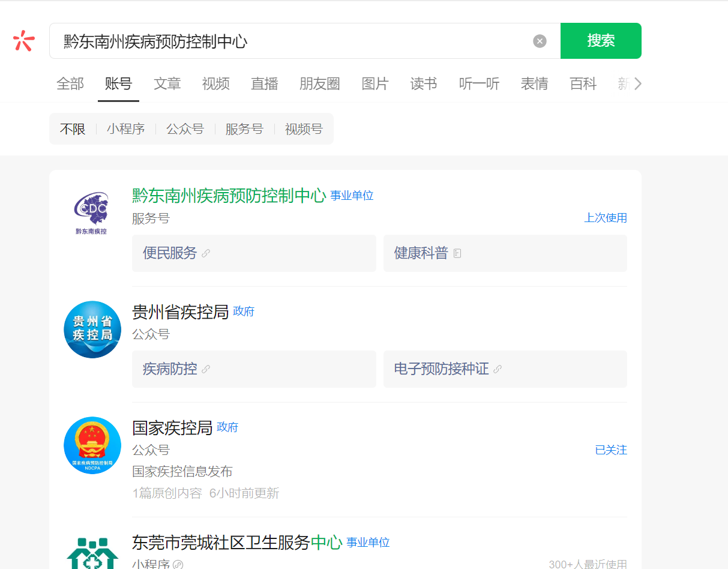Click the WeChat Search logo icon
Viewport: 728px width, 569px height.
[24, 41]
